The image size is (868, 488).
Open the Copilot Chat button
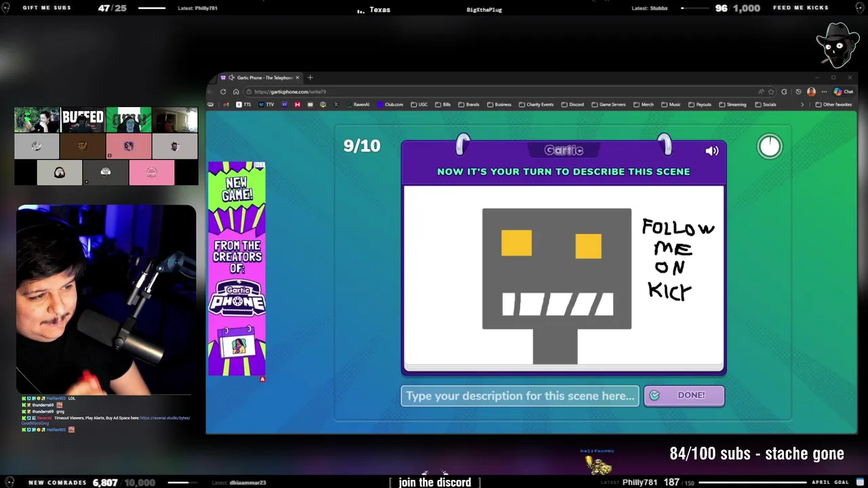tap(844, 91)
